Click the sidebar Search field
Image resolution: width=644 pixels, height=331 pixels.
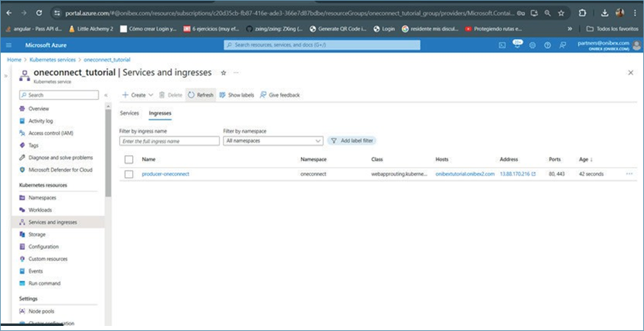(58, 95)
